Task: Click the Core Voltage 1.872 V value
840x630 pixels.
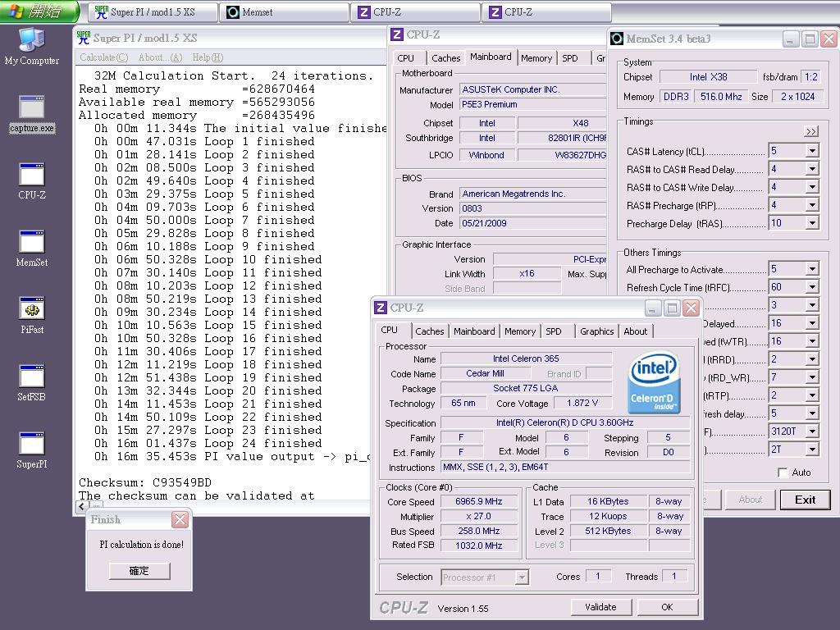Action: [582, 403]
